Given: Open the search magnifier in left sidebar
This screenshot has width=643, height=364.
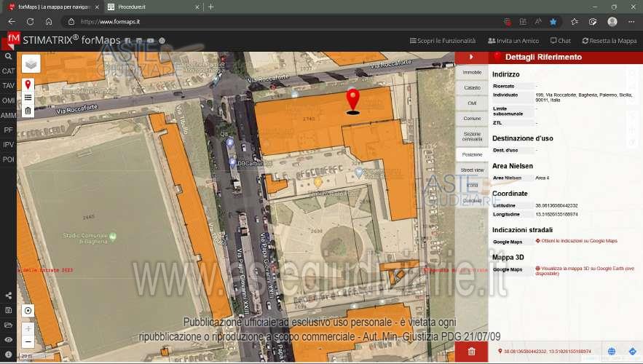Looking at the screenshot, I should [8, 56].
